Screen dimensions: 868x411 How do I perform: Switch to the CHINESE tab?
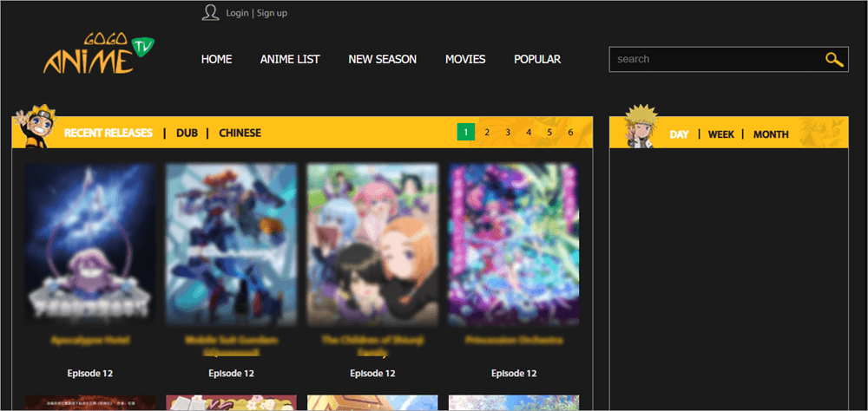coord(240,134)
